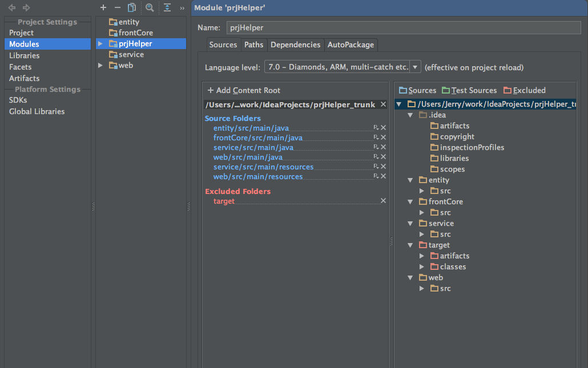Image resolution: width=588 pixels, height=368 pixels.
Task: Remove the prjHelper_trunk content root
Action: click(383, 104)
